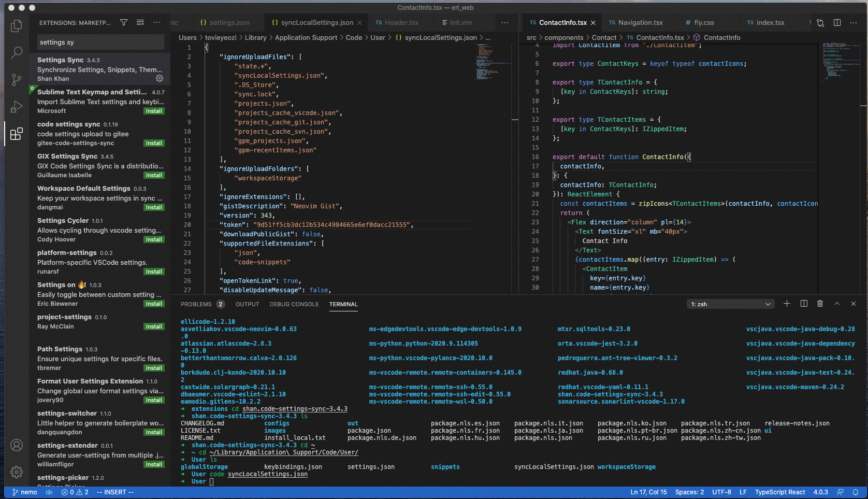The width and height of the screenshot is (868, 499).
Task: Open the Manage gear in activity bar
Action: 17,472
